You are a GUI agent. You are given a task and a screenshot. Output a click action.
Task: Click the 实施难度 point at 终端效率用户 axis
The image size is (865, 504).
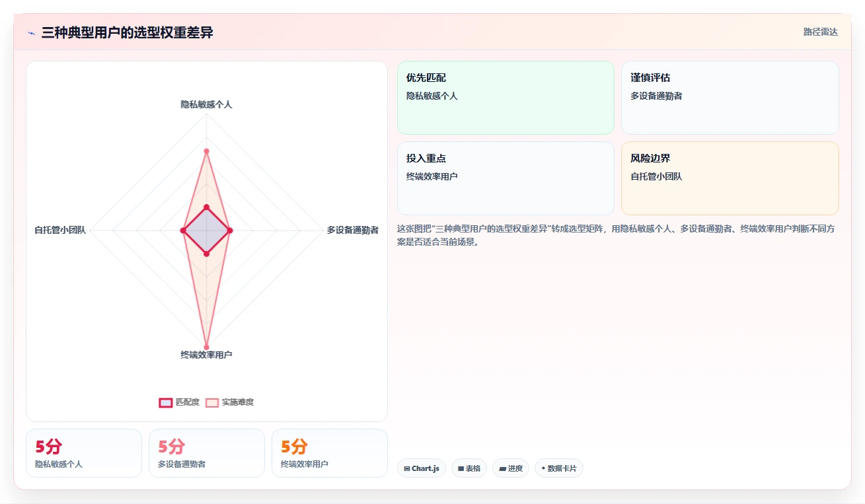click(206, 347)
